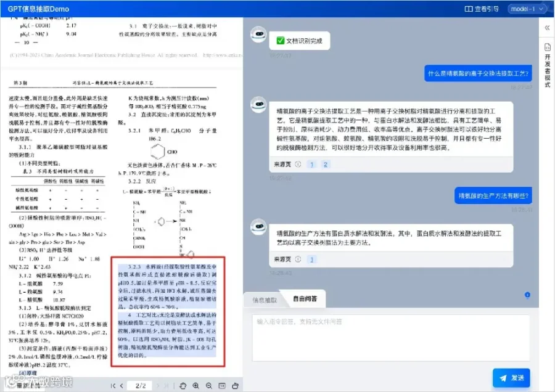
Task: Focus the question input text box
Action: click(391, 338)
